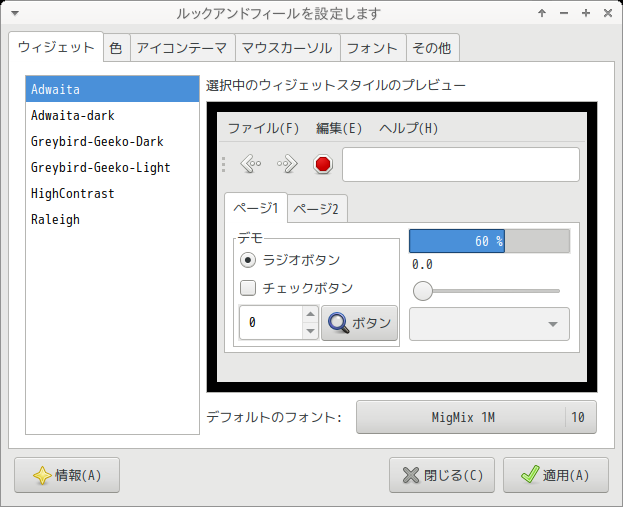Switch to the 色 tab
Screen dimensions: 623x507
(116, 48)
